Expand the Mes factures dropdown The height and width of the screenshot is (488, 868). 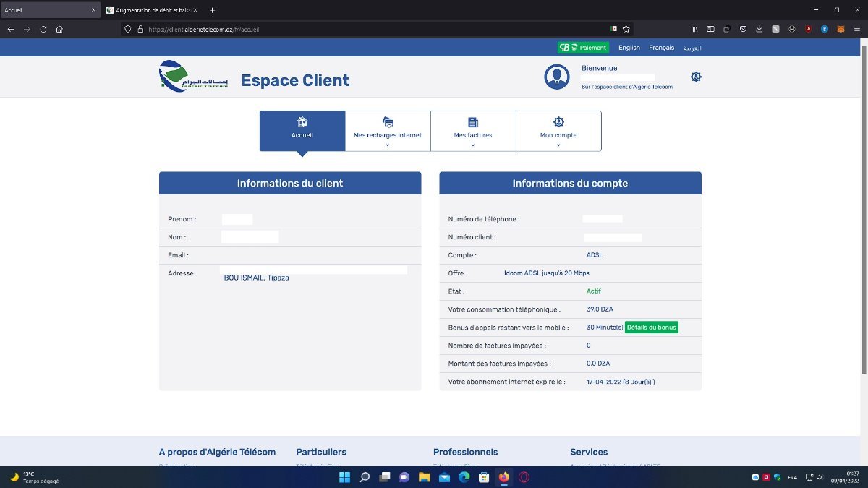(473, 131)
